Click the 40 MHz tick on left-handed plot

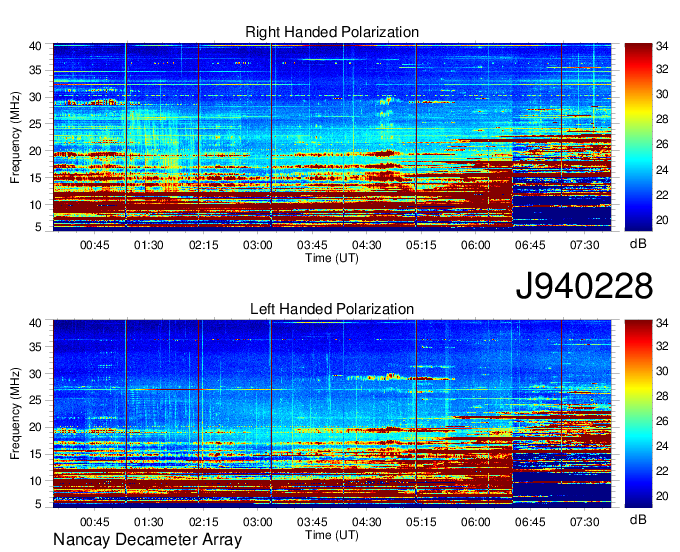(35, 323)
